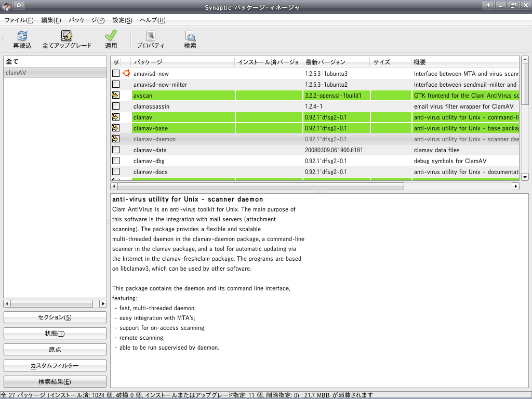Click 'debug symbols for ClamAV' description

click(450, 161)
